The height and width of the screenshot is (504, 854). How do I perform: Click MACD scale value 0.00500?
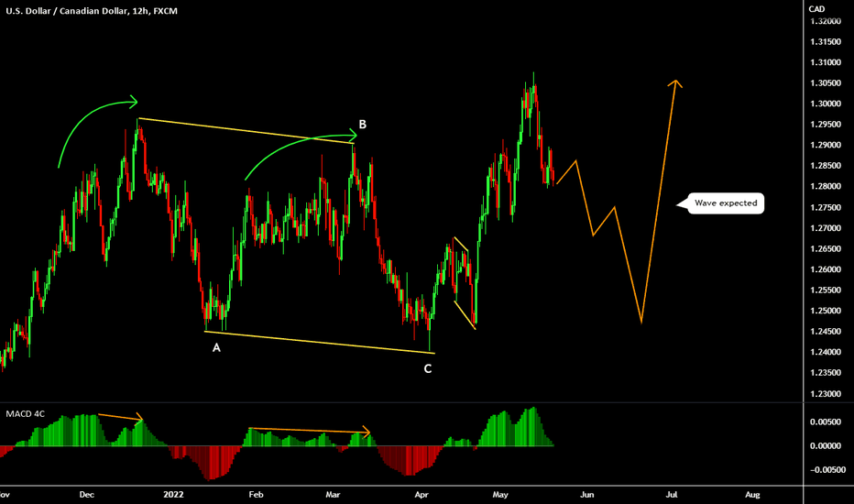[x=825, y=422]
